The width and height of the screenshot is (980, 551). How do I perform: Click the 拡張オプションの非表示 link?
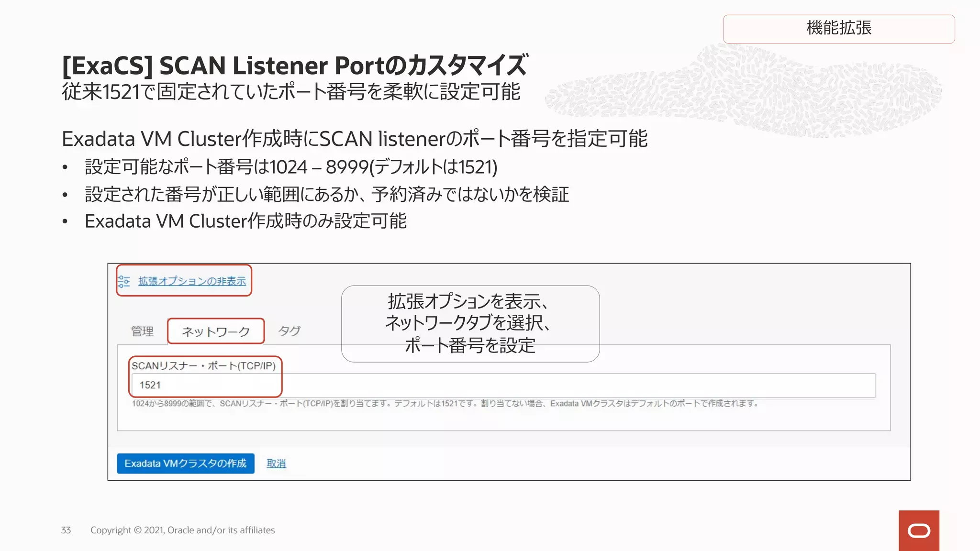[192, 281]
